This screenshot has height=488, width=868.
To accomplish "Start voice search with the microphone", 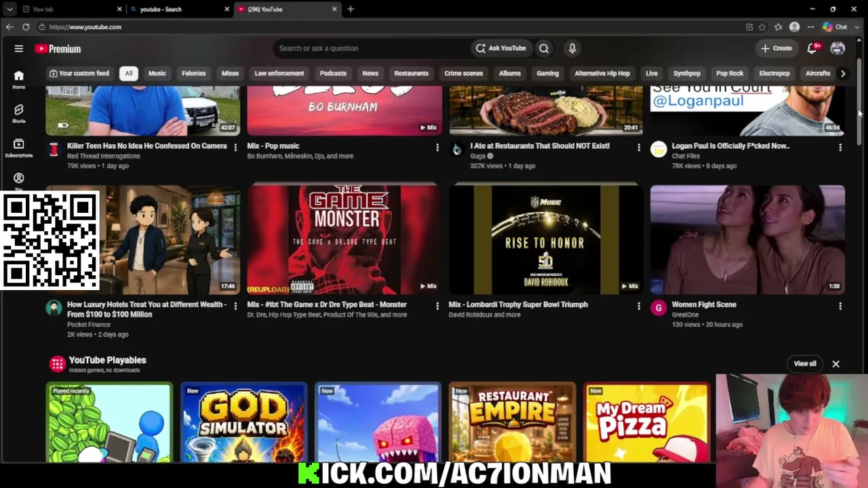I will pyautogui.click(x=572, y=48).
